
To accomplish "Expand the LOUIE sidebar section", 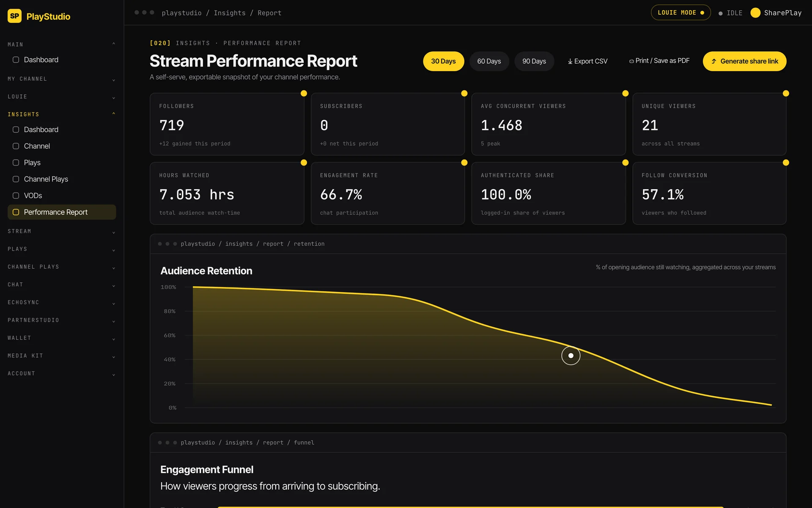I will 61,97.
